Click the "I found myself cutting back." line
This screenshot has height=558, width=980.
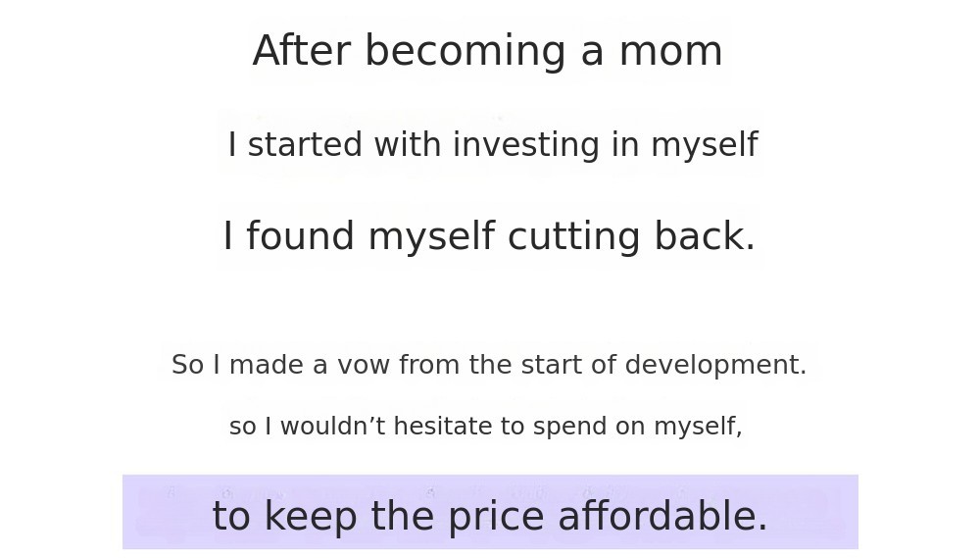pyautogui.click(x=489, y=237)
